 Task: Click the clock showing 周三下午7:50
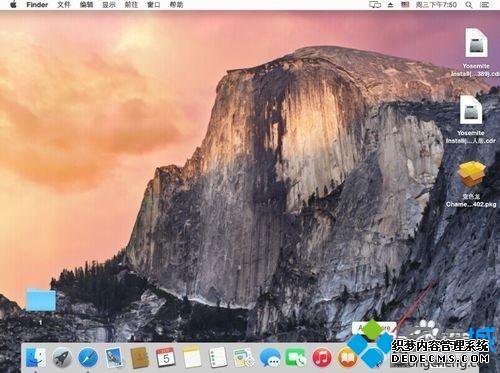click(436, 5)
